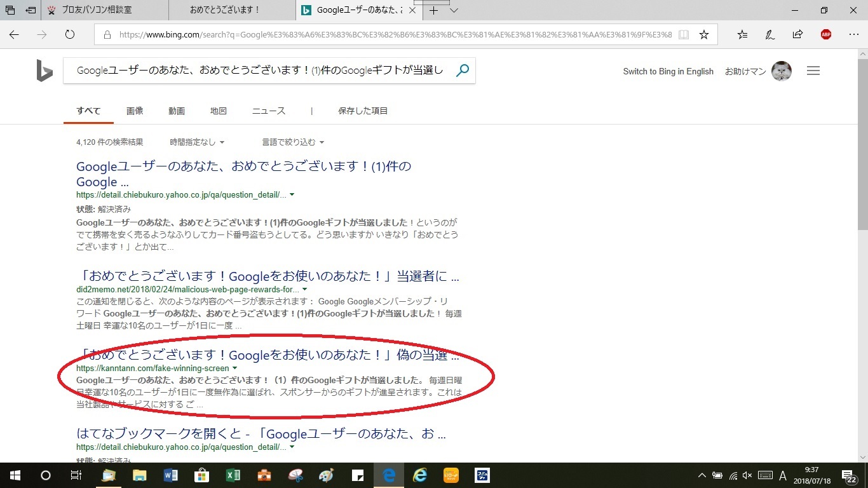Open File Explorer from taskbar
Viewport: 868px width, 488px height.
[140, 475]
